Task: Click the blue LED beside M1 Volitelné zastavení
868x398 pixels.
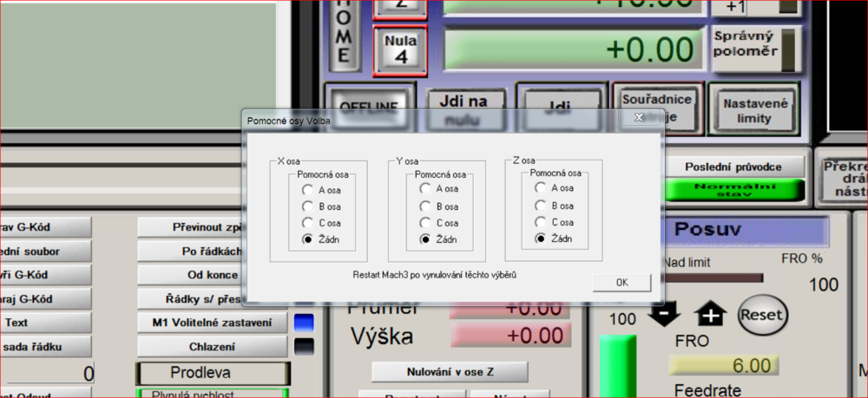Action: [304, 323]
